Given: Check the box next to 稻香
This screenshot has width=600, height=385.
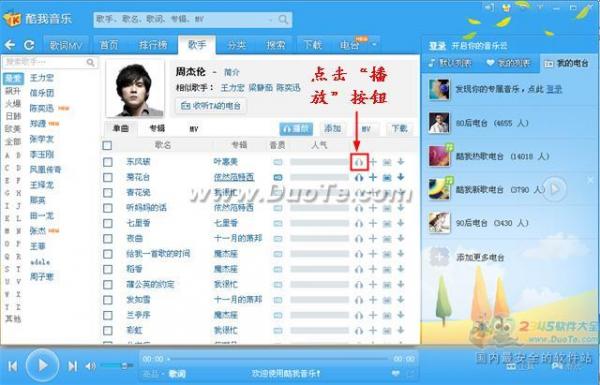Looking at the screenshot, I should [x=108, y=269].
